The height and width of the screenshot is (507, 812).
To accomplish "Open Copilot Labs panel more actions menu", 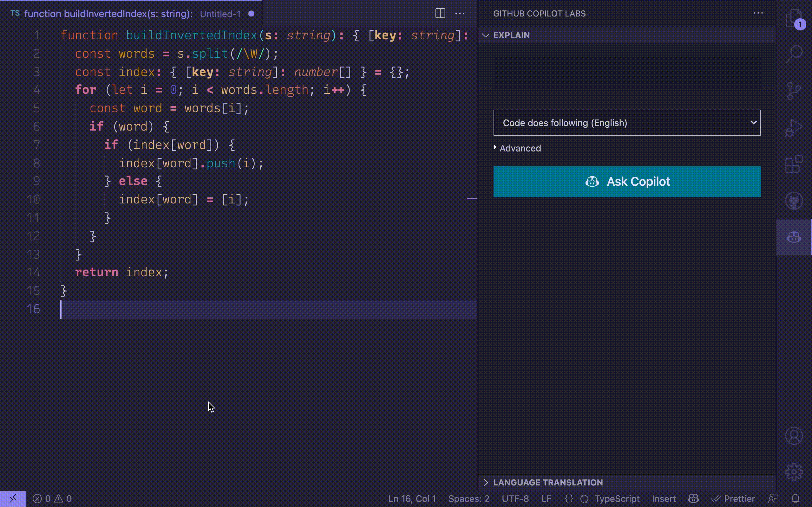I will pos(758,13).
